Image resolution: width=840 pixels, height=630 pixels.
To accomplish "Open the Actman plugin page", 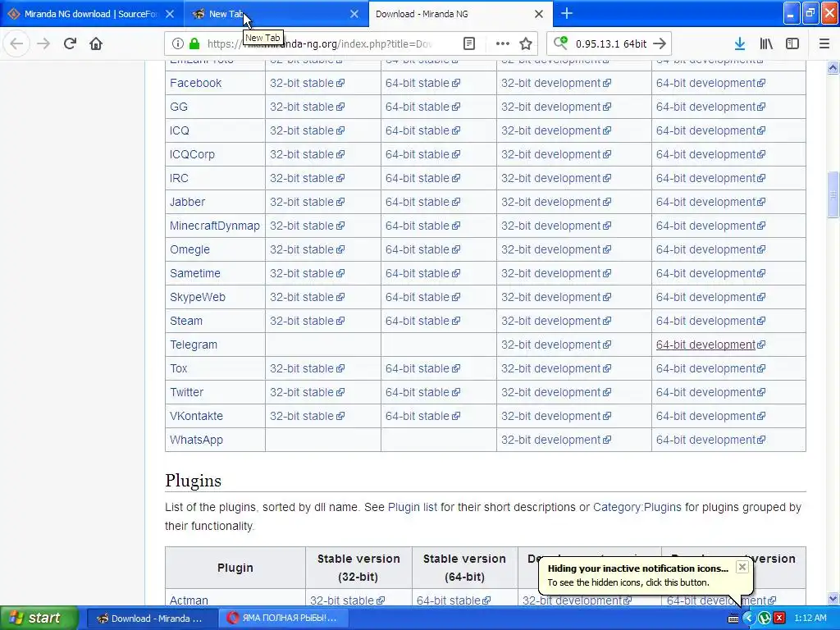I will coord(189,600).
